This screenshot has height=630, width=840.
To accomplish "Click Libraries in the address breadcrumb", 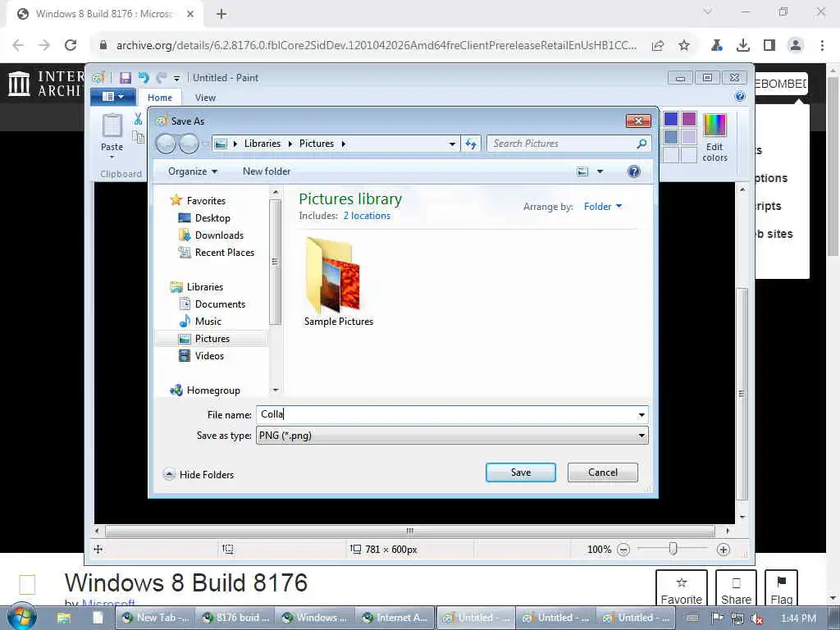I will coord(262,144).
